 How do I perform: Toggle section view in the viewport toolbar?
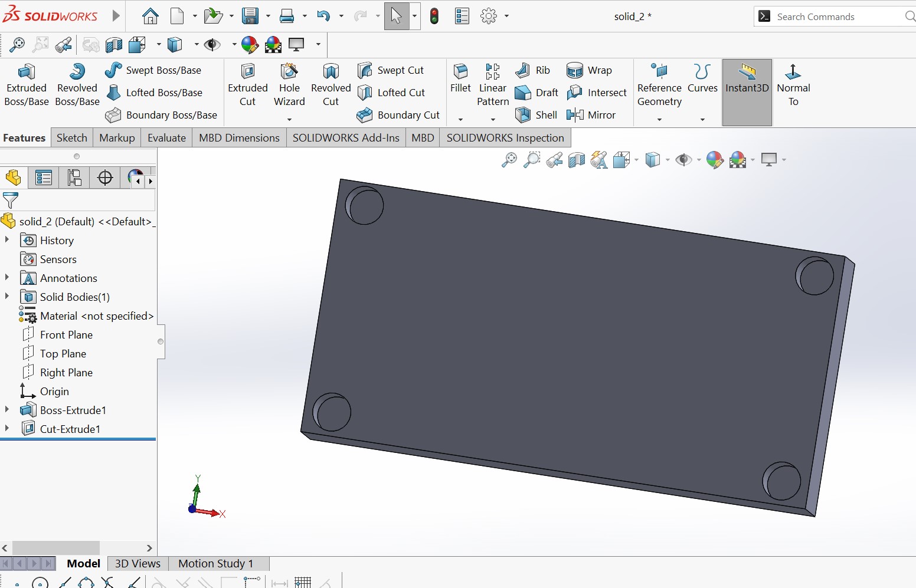pyautogui.click(x=577, y=160)
